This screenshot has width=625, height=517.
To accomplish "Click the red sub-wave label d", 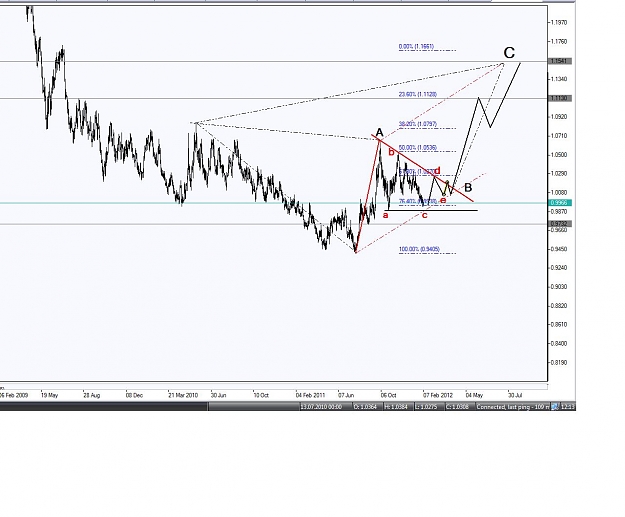I will tap(437, 171).
